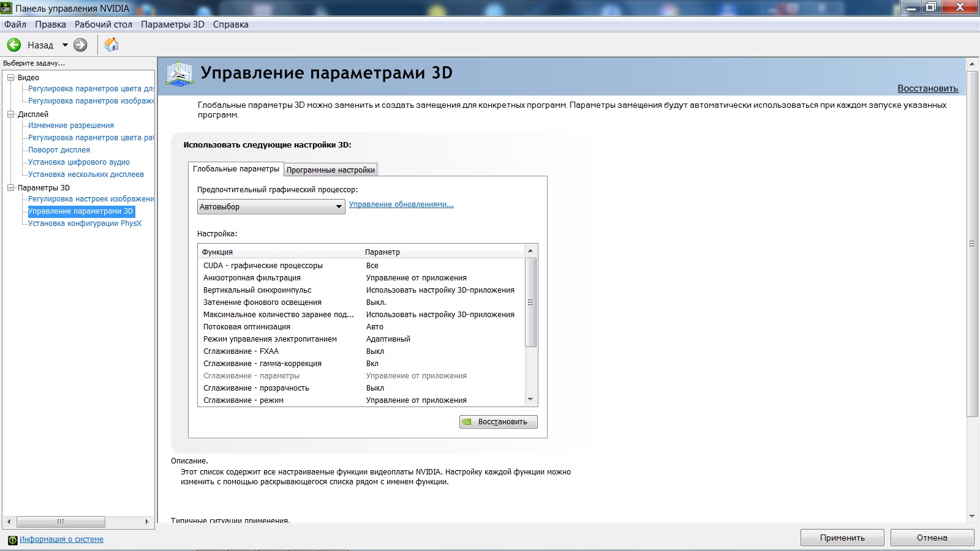
Task: Select the Сглаживание - режим row
Action: point(361,400)
